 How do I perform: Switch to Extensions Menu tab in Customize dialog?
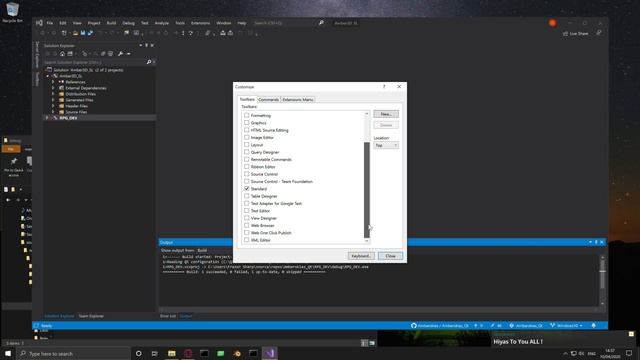(298, 100)
